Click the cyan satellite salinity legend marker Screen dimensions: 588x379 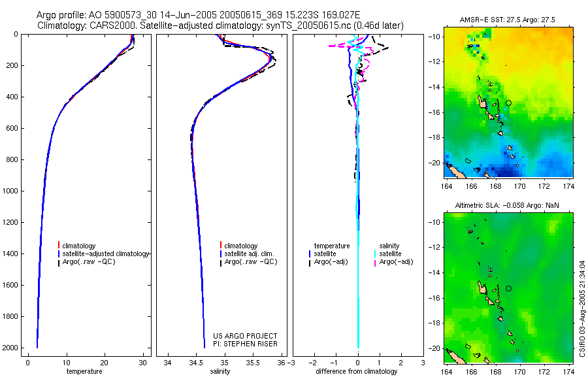point(375,254)
